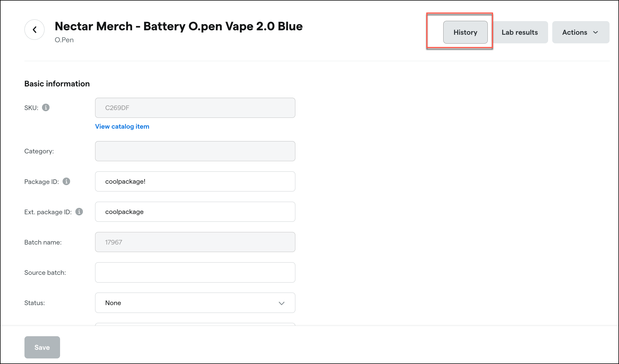Click the Batch name: label
This screenshot has width=619, height=364.
click(43, 242)
